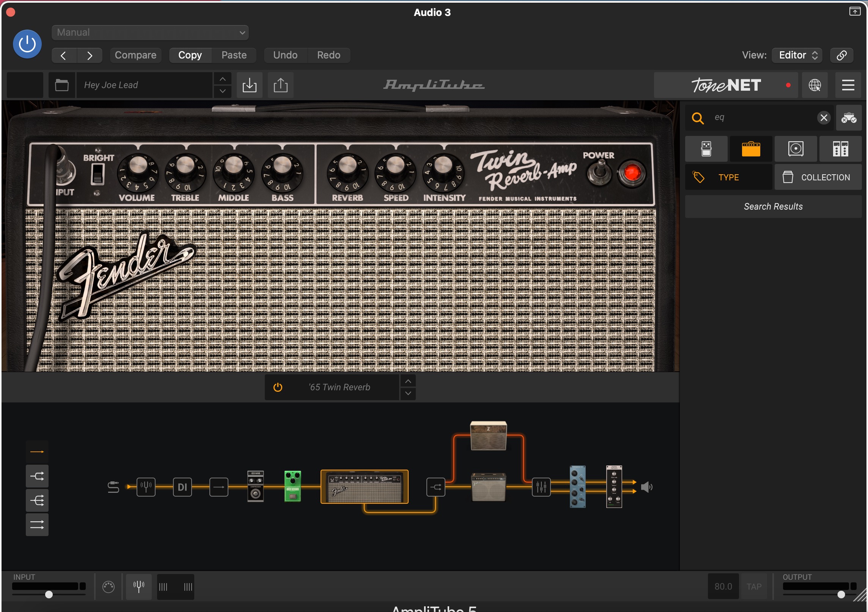This screenshot has width=868, height=612.
Task: Clear the search with the X button
Action: pyautogui.click(x=824, y=118)
